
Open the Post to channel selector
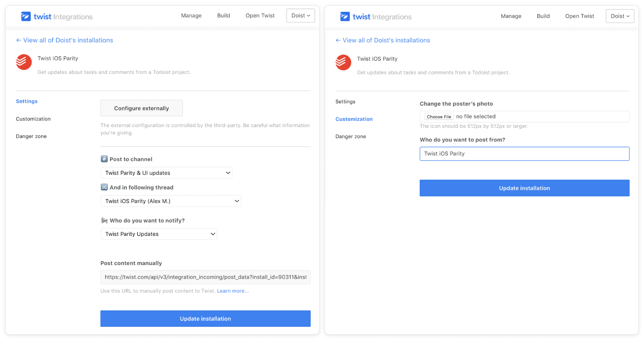click(166, 173)
